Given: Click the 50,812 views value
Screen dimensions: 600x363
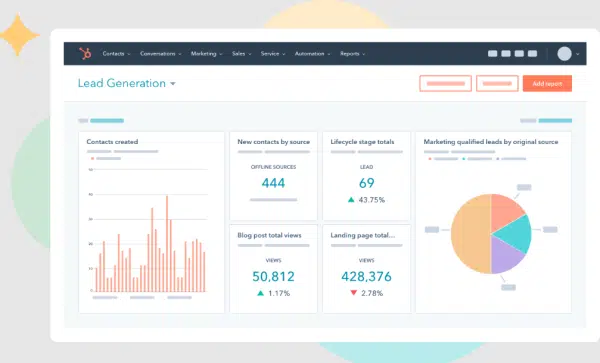Looking at the screenshot, I should 273,276.
